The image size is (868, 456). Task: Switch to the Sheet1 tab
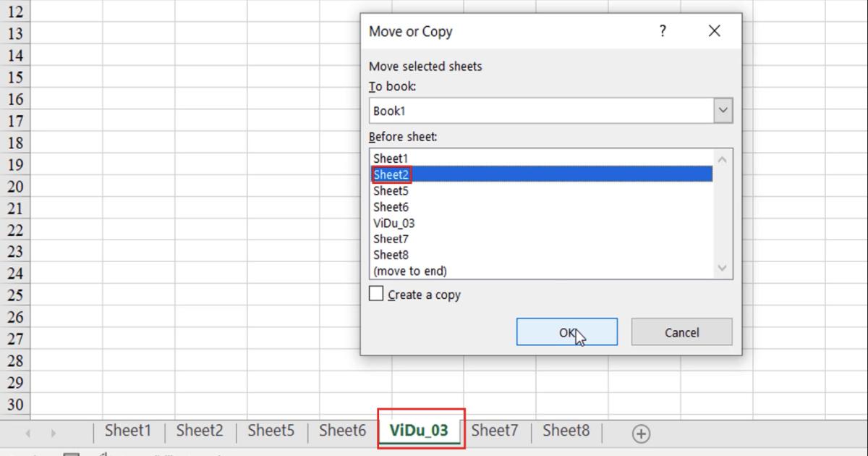[127, 430]
